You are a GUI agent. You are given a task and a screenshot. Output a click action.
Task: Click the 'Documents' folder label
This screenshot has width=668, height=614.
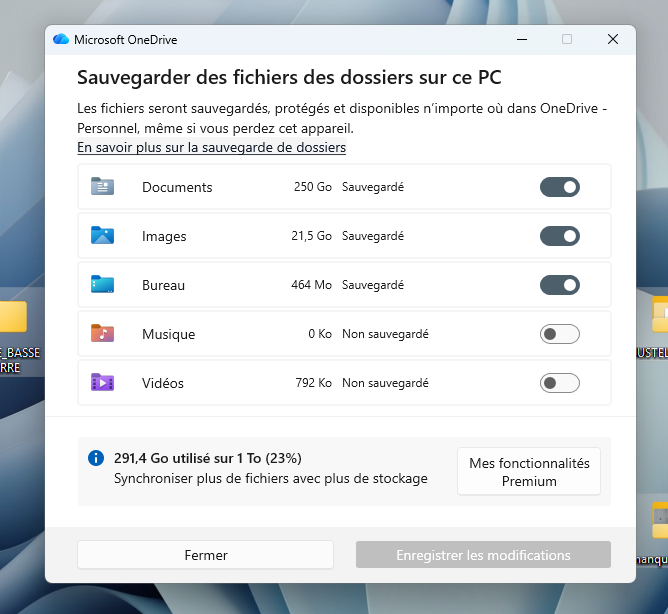point(177,187)
